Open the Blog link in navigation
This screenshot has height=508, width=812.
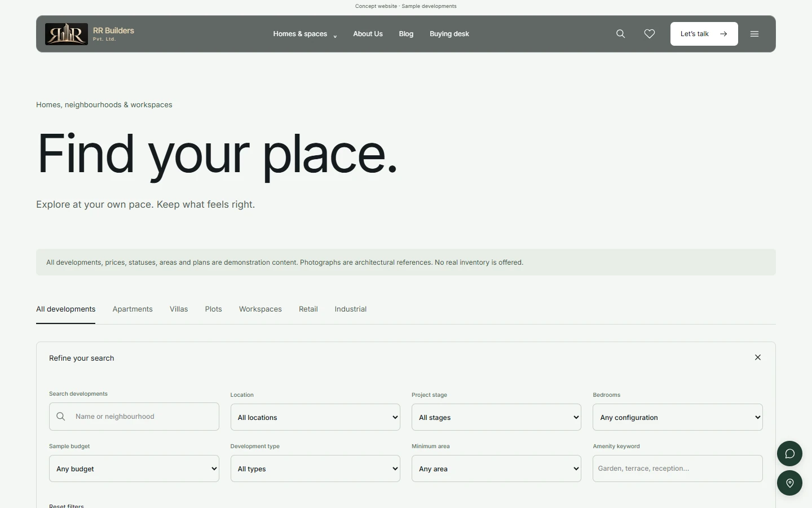[406, 34]
